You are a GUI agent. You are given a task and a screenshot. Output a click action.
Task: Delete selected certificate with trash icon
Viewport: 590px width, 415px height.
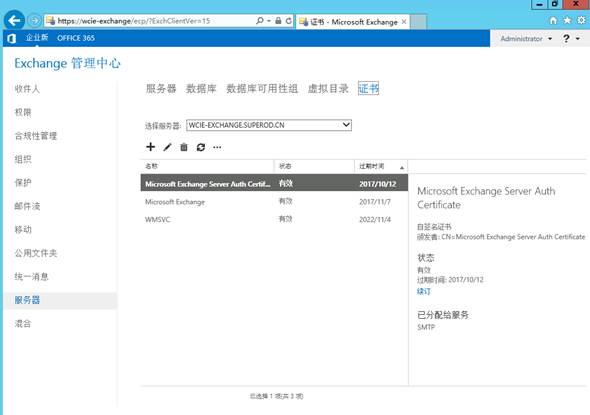pyautogui.click(x=184, y=147)
